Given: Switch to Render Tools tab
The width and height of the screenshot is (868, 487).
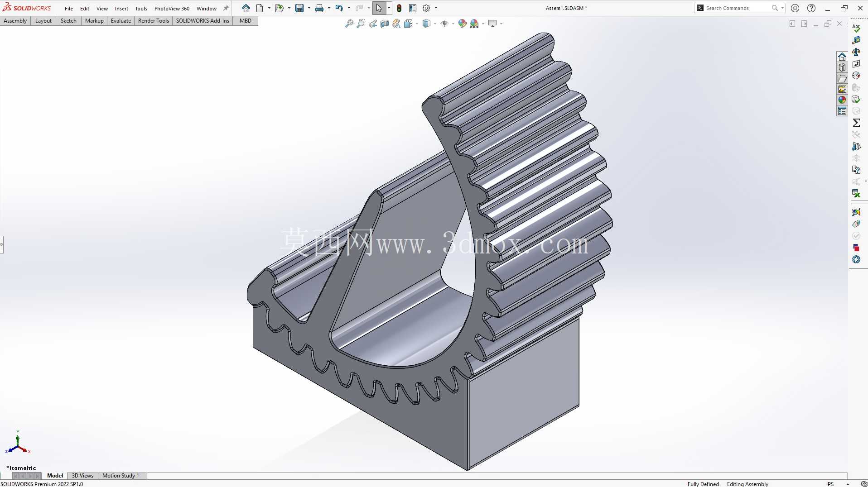Looking at the screenshot, I should click(x=154, y=21).
